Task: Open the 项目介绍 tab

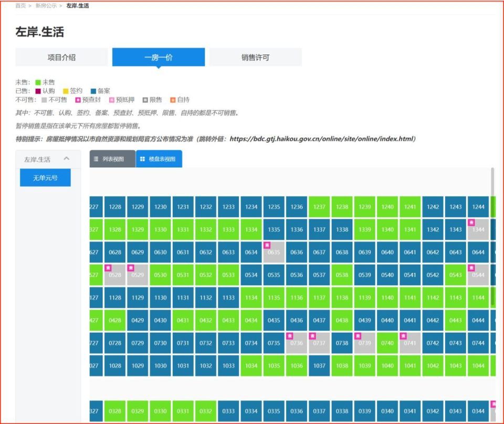Action: point(61,57)
